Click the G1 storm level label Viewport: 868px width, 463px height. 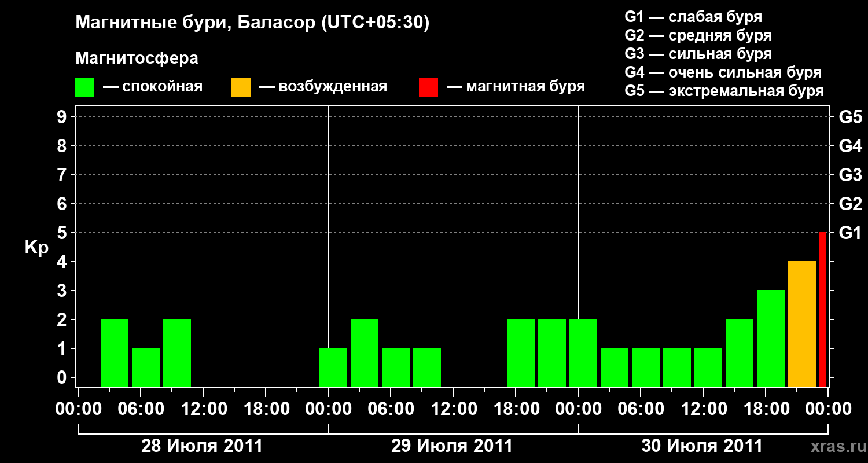click(x=850, y=233)
